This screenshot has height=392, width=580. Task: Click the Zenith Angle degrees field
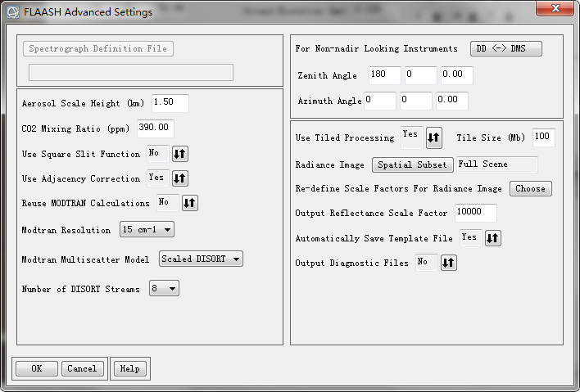click(x=385, y=75)
